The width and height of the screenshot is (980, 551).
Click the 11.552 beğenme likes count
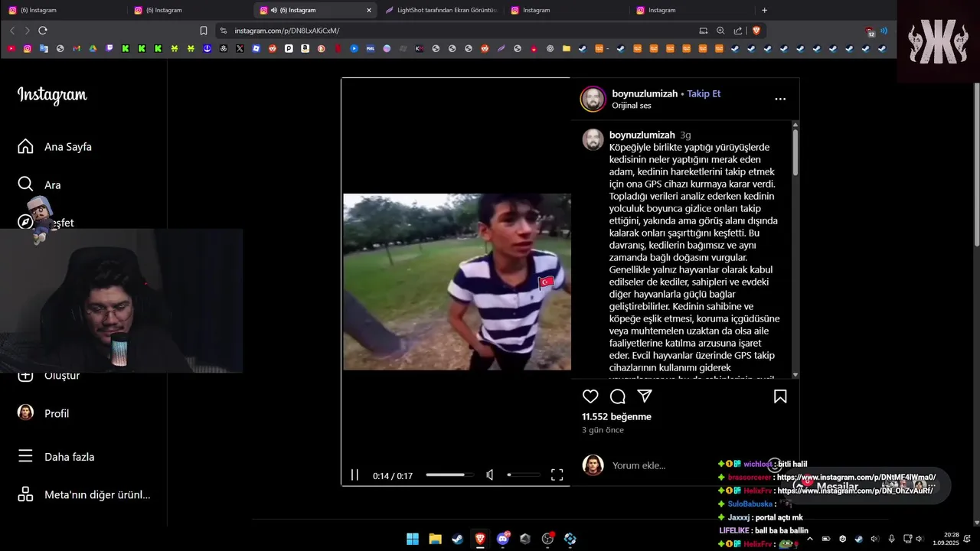point(616,417)
